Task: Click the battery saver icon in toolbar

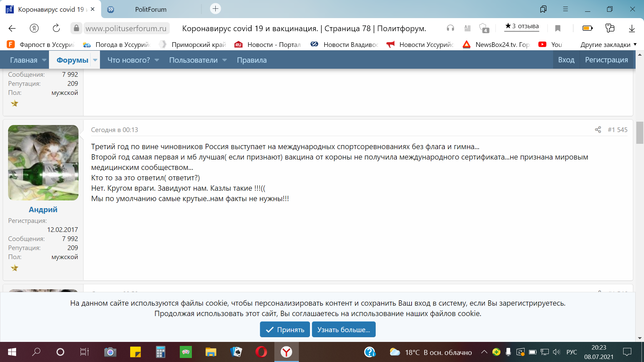Action: point(587,28)
